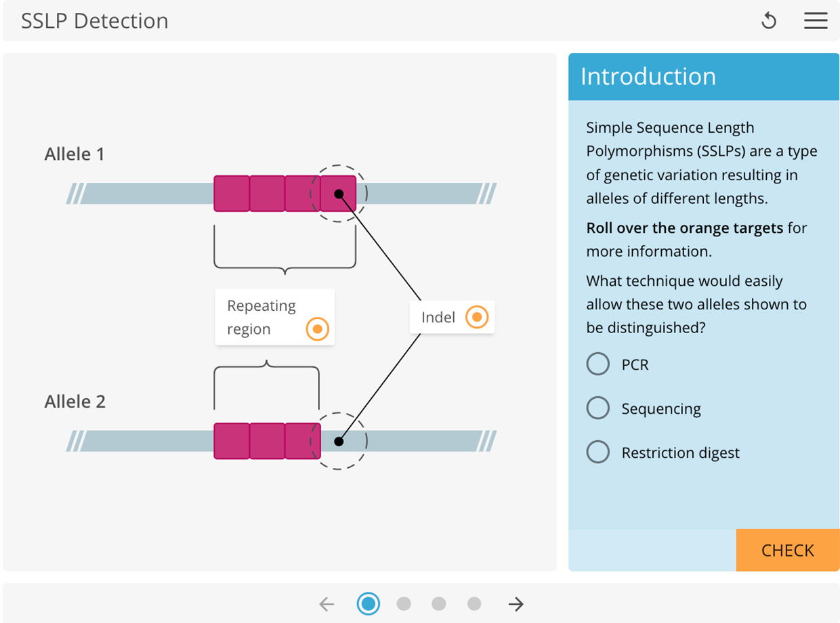
Task: Select the PCR answer option
Action: 597,364
